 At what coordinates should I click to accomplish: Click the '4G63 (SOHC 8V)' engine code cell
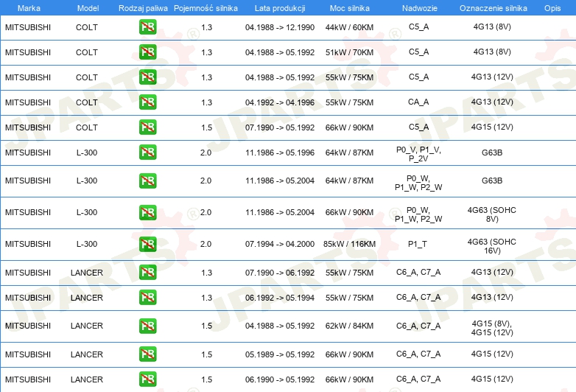click(x=492, y=214)
